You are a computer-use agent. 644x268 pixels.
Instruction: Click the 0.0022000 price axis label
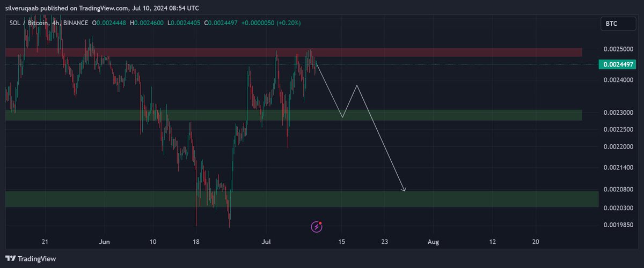tap(618, 146)
